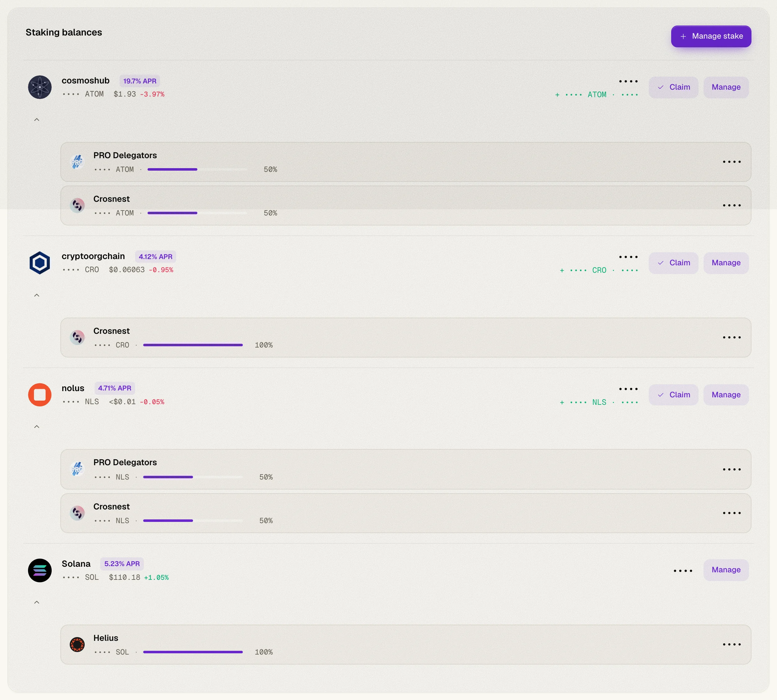
Task: Click the Solana chain name
Action: point(76,564)
